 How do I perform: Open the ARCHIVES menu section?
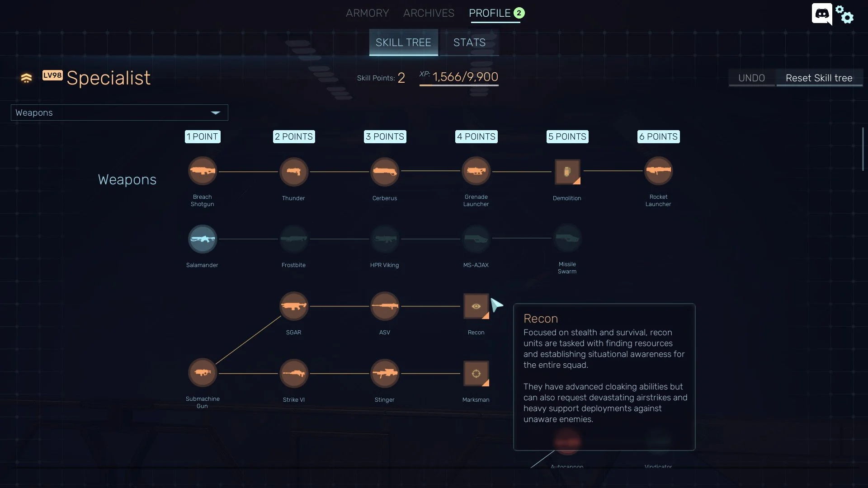point(429,13)
